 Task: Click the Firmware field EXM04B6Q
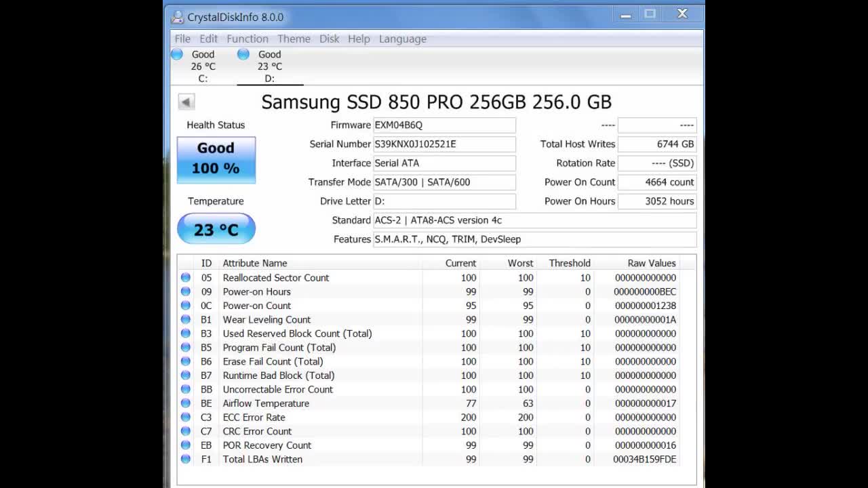point(444,125)
